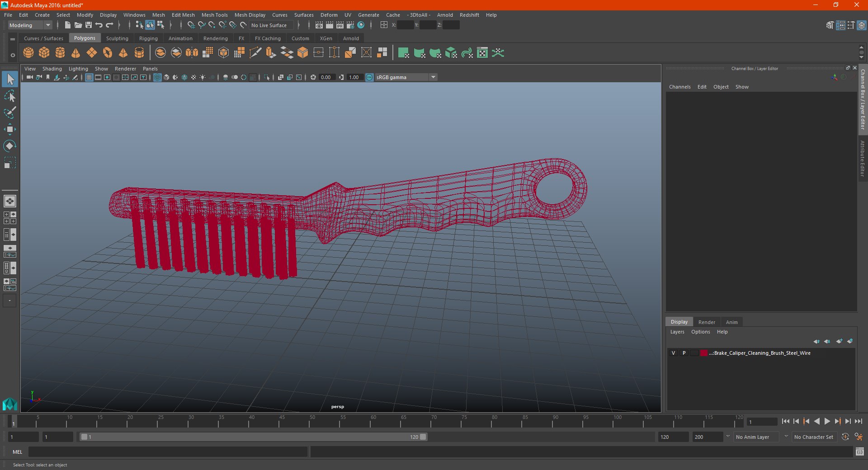The height and width of the screenshot is (470, 868).
Task: Create a polygon cone from the shelf
Action: pyautogui.click(x=76, y=53)
